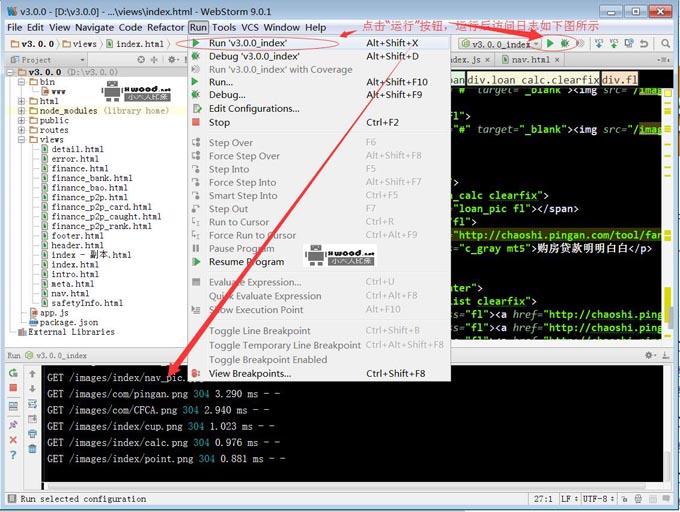Click the Down the stack trace arrow

point(33,388)
